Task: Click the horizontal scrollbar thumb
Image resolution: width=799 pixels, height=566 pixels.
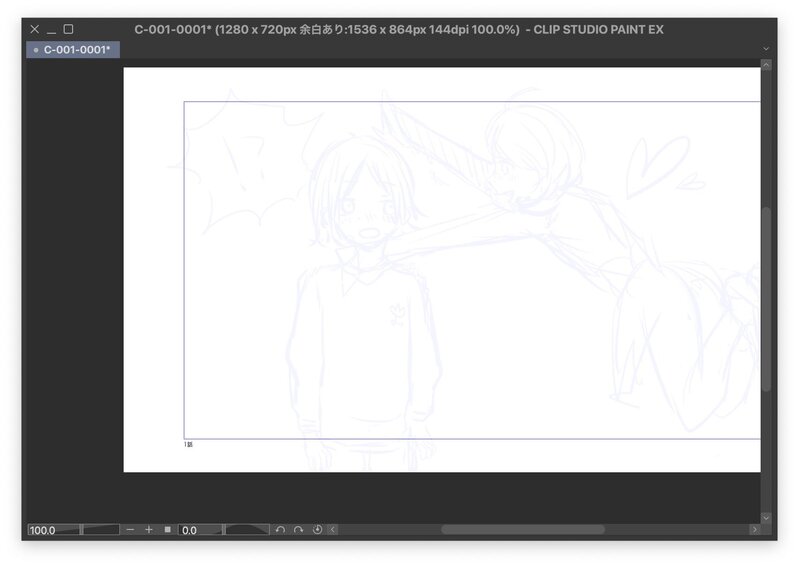Action: tap(523, 530)
